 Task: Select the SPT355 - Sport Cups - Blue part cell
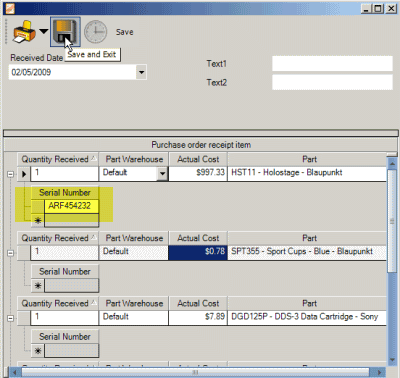click(x=307, y=253)
